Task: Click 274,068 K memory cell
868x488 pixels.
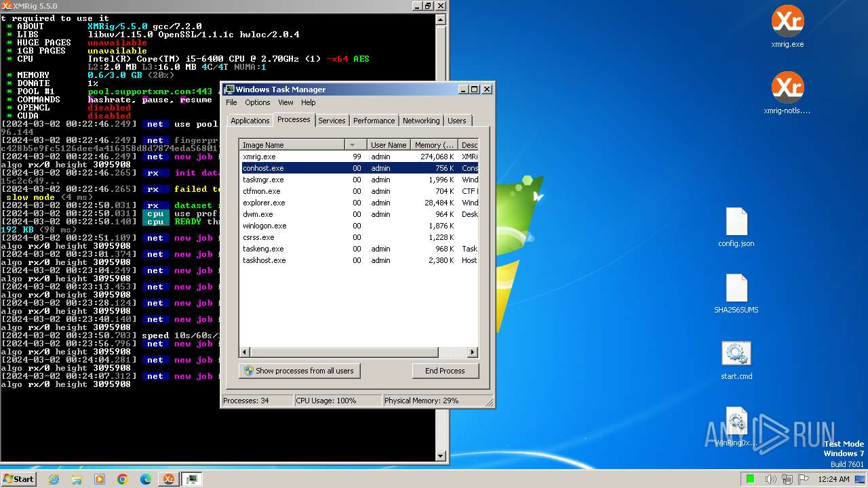Action: pyautogui.click(x=437, y=157)
